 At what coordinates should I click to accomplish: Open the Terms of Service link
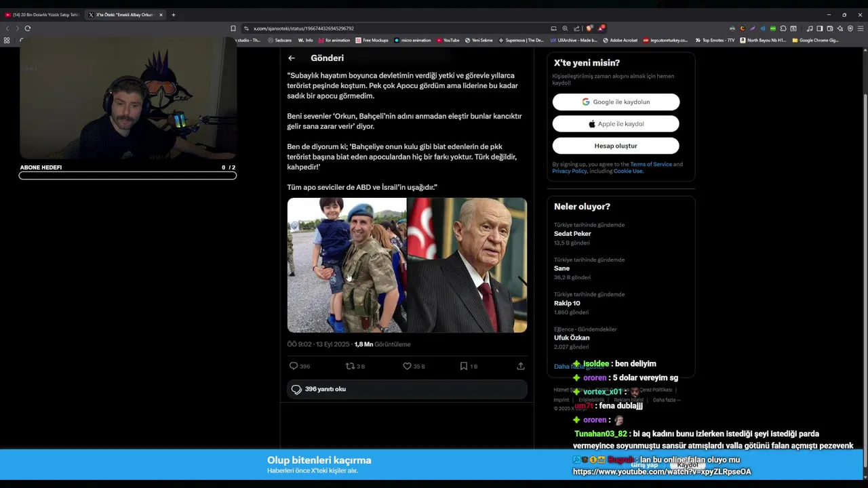(x=651, y=164)
